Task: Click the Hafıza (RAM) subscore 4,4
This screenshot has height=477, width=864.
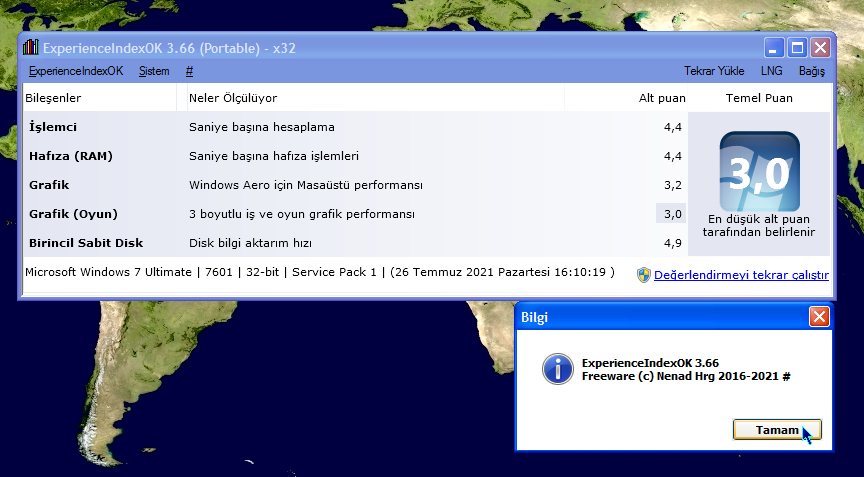Action: pyautogui.click(x=672, y=156)
